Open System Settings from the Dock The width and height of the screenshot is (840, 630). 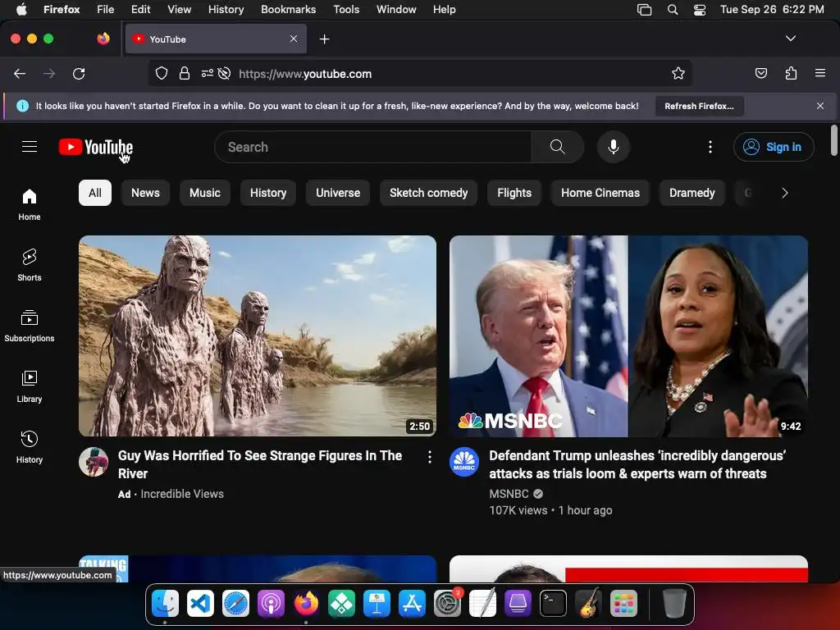pyautogui.click(x=447, y=604)
